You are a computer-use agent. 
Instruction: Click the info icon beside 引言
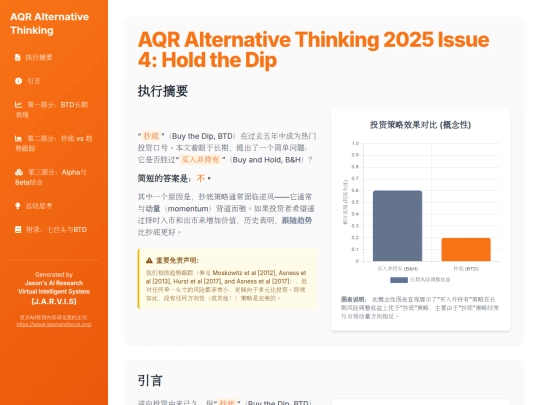[x=18, y=81]
